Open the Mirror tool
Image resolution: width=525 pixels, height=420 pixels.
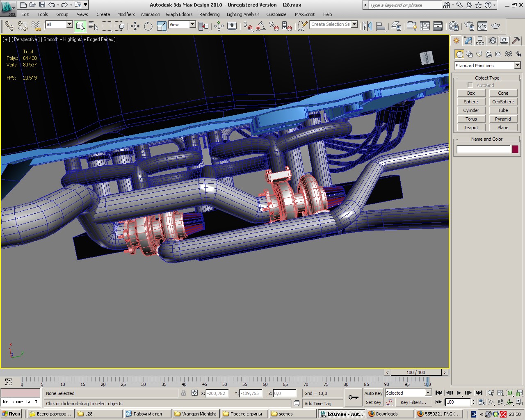[x=367, y=26]
